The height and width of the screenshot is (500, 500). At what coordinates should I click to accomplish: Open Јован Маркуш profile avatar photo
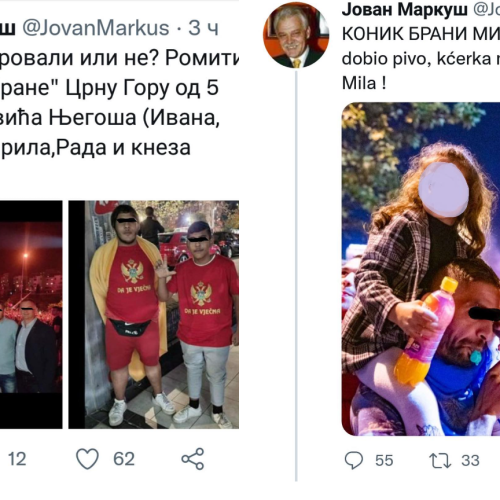click(x=296, y=35)
